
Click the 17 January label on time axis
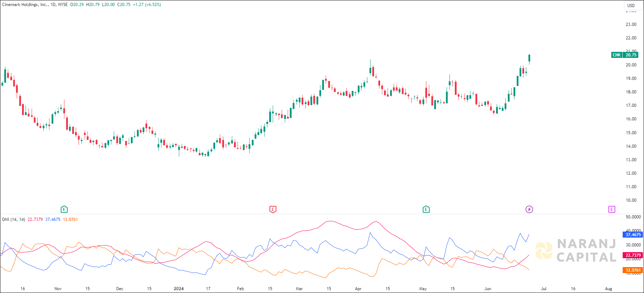(208, 289)
